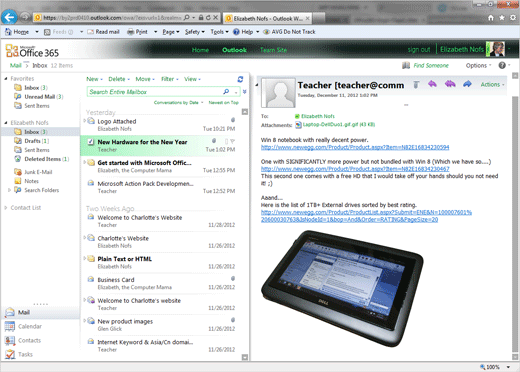The height and width of the screenshot is (372, 520).
Task: Open the Actions dropdown in message header
Action: [492, 85]
